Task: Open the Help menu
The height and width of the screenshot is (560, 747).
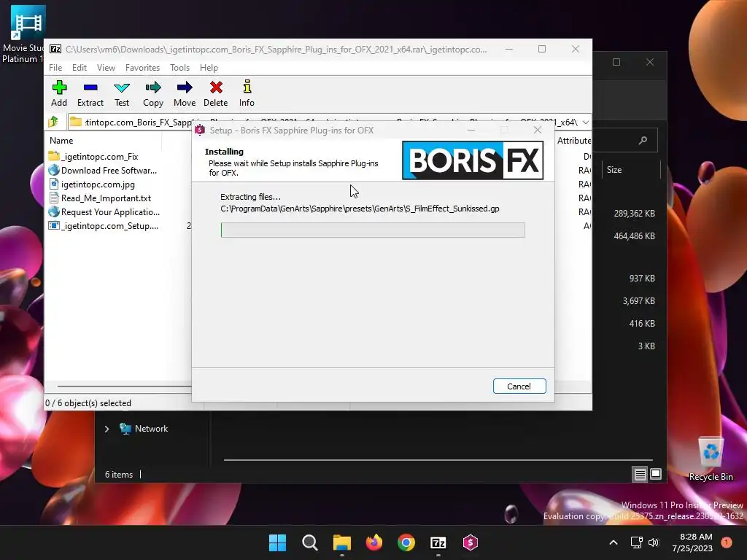Action: (x=209, y=68)
